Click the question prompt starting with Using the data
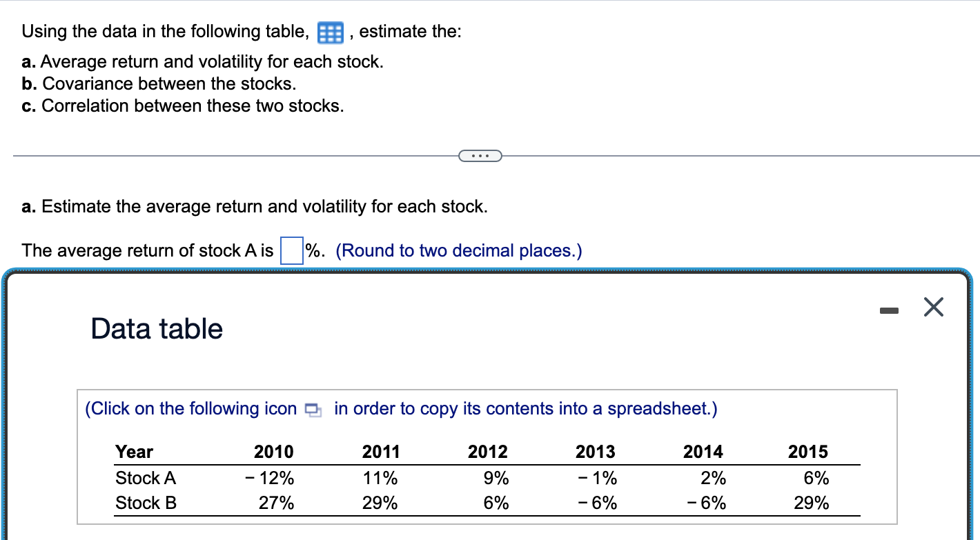Viewport: 980px width, 540px height. pos(159,31)
